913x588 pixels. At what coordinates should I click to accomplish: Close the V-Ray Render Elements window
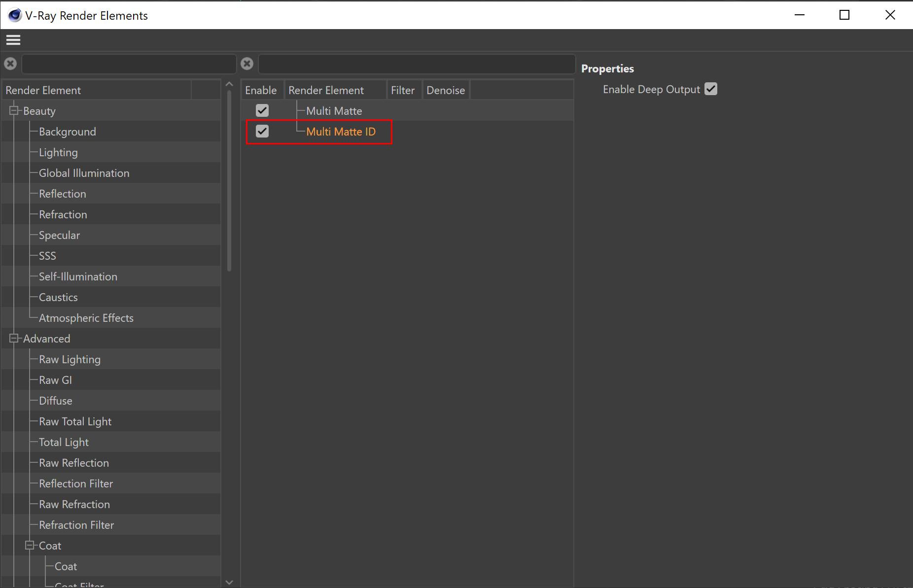[890, 15]
